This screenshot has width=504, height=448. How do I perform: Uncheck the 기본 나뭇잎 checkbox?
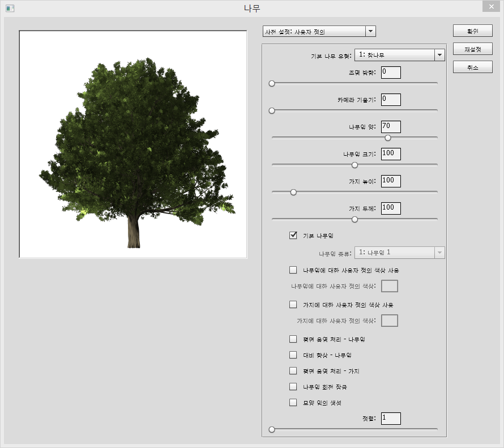(x=293, y=236)
